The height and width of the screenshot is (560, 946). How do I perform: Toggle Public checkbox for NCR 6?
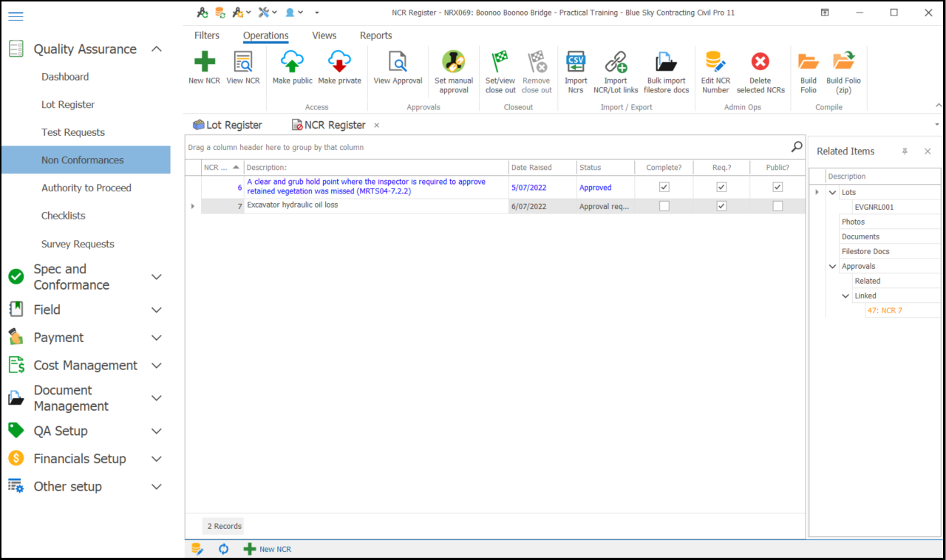777,188
